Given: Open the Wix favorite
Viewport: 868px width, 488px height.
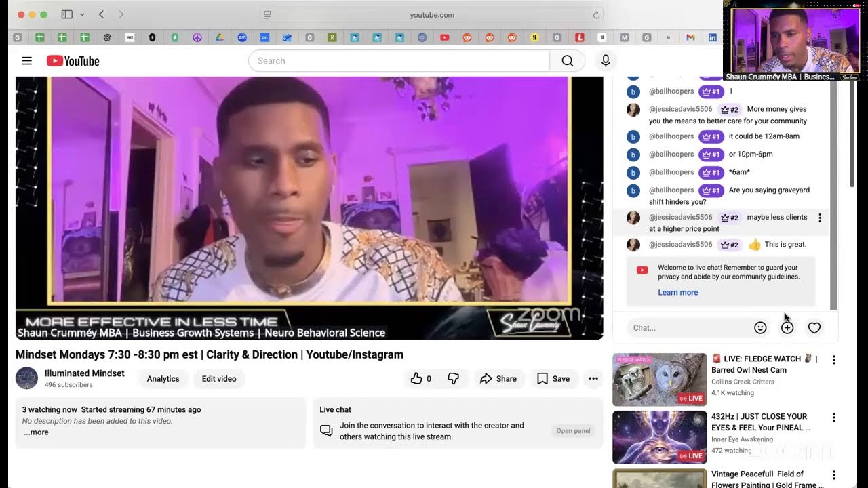Looking at the screenshot, I should tap(130, 37).
